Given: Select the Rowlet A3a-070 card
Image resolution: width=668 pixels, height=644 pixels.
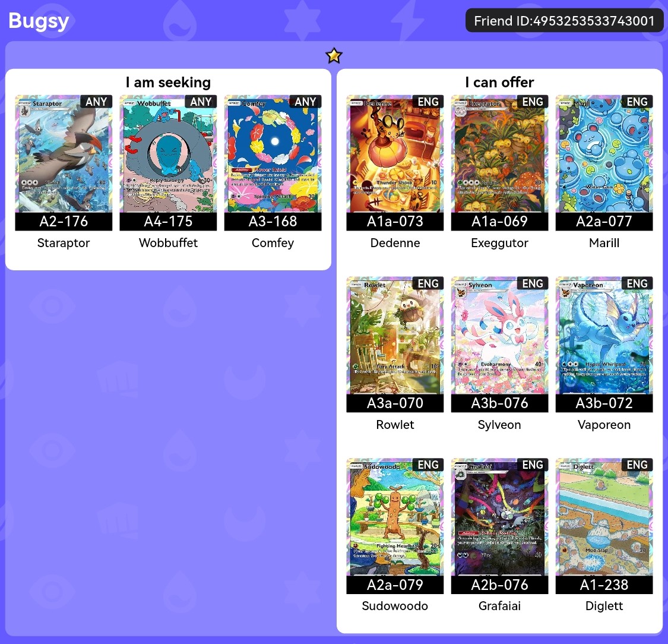Looking at the screenshot, I should pos(395,345).
